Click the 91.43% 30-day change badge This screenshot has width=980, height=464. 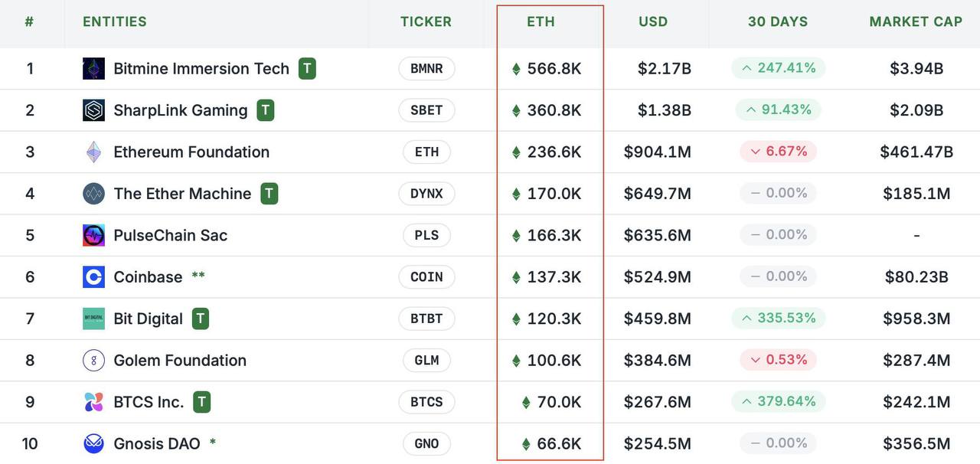(x=778, y=109)
